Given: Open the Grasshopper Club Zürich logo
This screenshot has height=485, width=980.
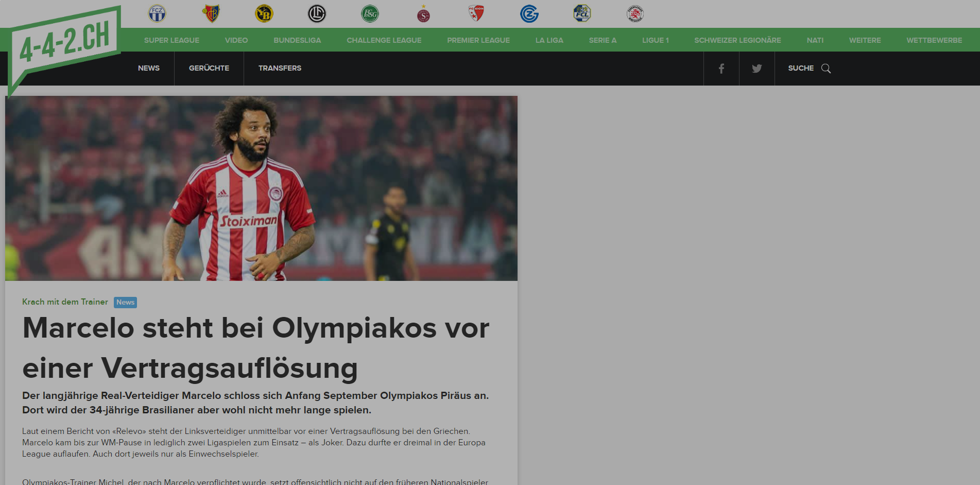Looking at the screenshot, I should tap(529, 13).
